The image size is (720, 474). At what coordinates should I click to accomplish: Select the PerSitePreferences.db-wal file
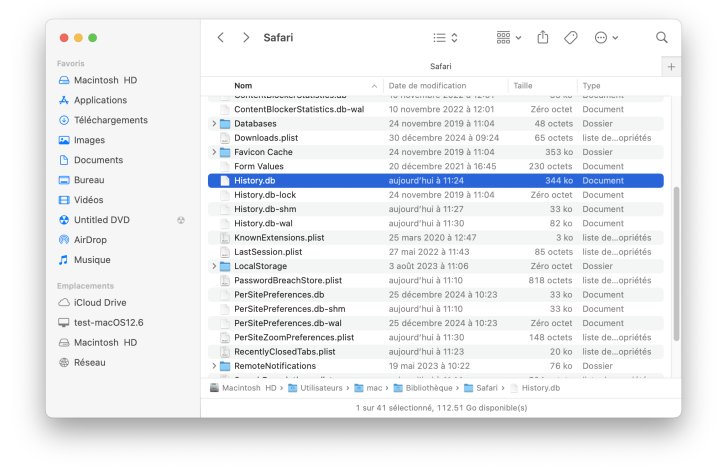(x=436, y=323)
